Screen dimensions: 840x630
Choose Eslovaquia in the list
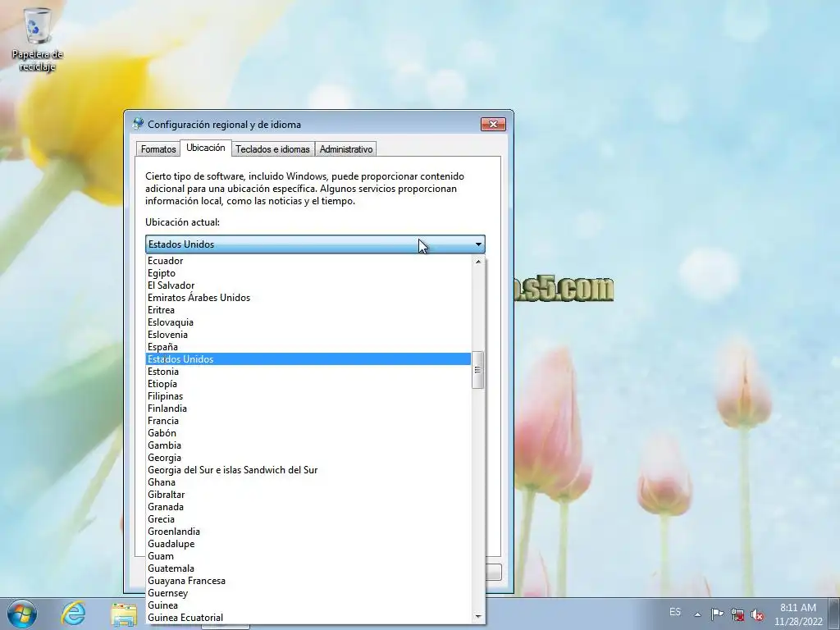pyautogui.click(x=308, y=322)
